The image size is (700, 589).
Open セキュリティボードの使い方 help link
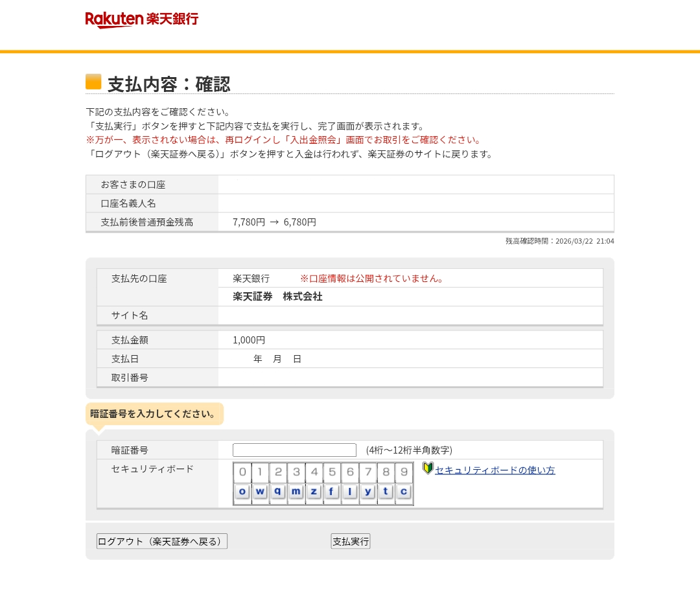click(x=495, y=470)
